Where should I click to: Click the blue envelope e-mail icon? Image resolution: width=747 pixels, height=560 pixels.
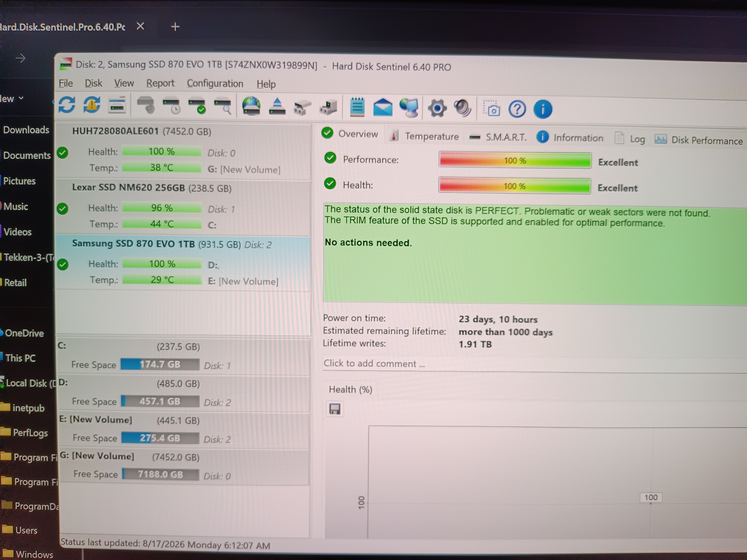click(x=383, y=108)
